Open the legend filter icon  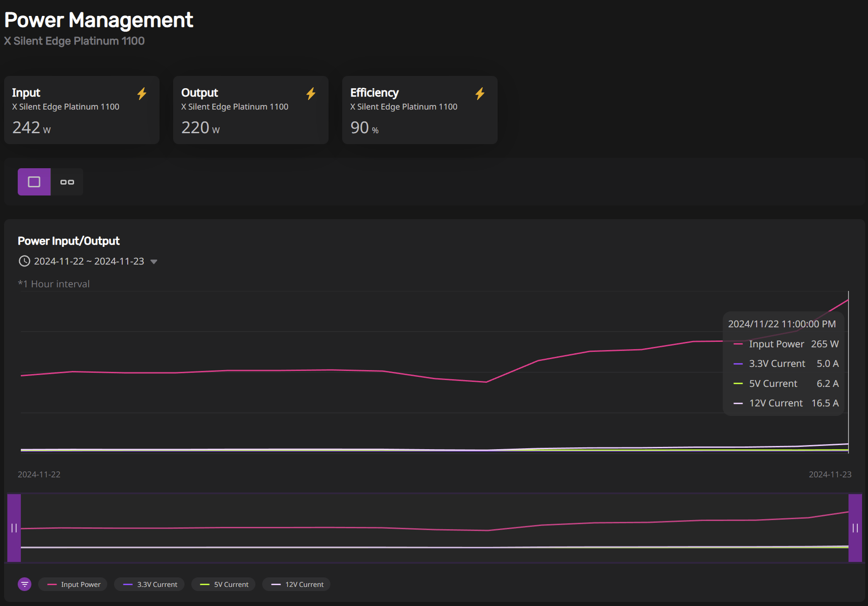tap(25, 584)
